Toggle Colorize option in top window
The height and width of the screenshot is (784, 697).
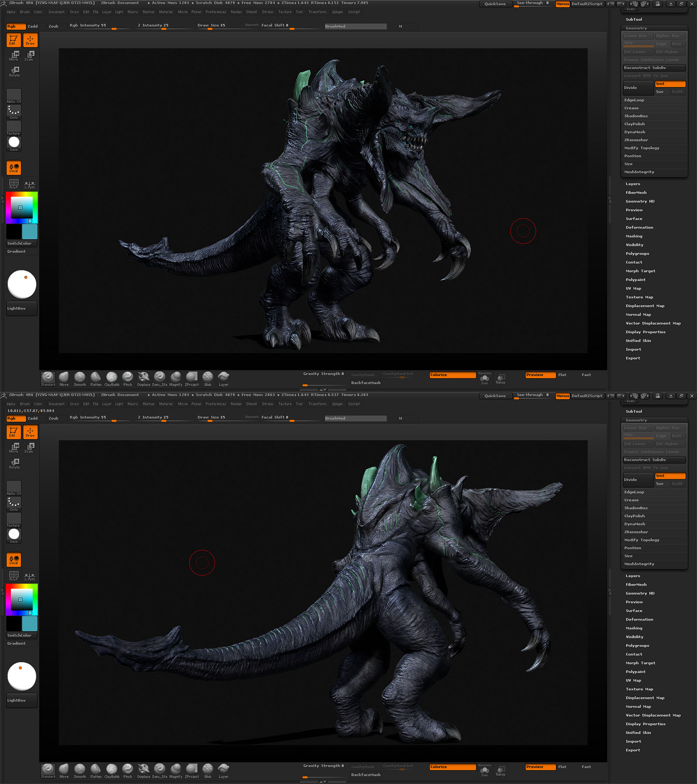[453, 375]
